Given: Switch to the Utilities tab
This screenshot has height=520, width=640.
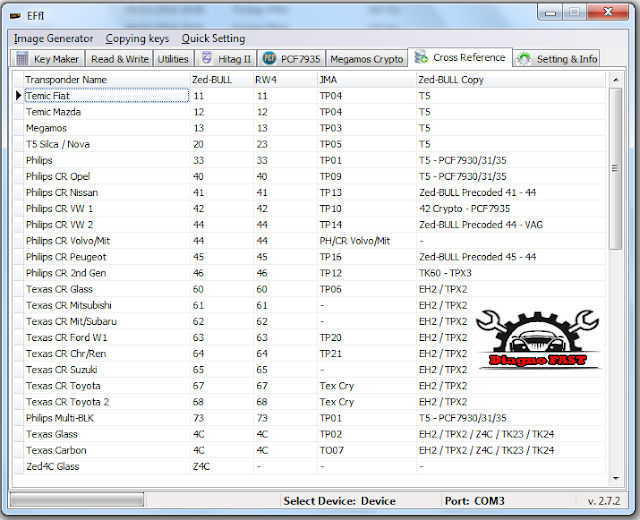Looking at the screenshot, I should click(173, 59).
